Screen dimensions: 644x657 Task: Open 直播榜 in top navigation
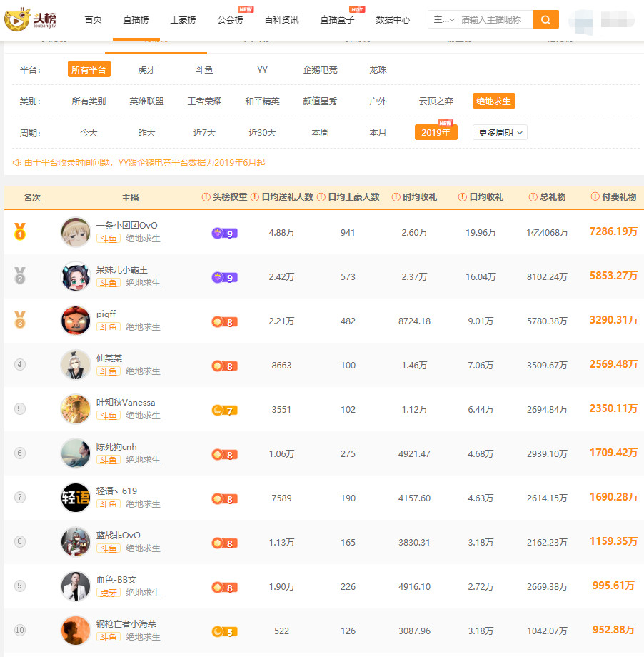[x=136, y=20]
